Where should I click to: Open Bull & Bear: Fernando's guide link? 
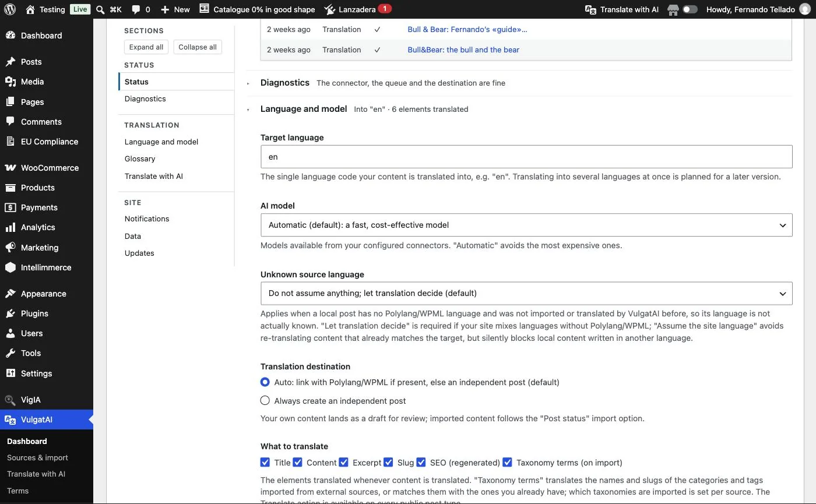point(467,29)
